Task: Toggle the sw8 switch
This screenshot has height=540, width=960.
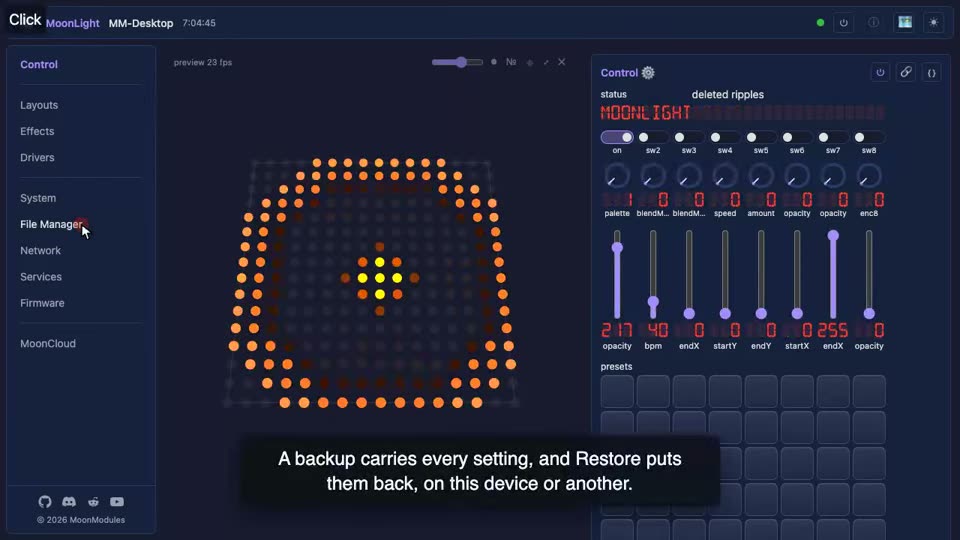Action: point(869,137)
